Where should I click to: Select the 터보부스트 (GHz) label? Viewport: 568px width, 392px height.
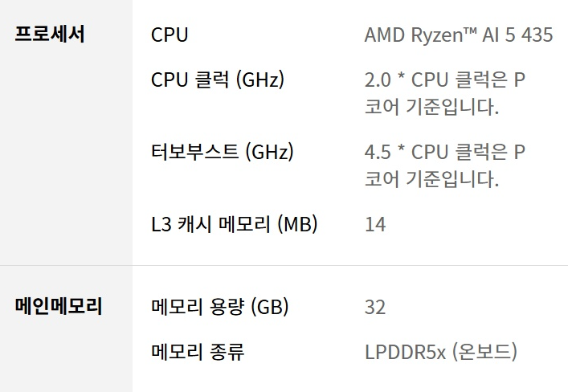(x=222, y=152)
